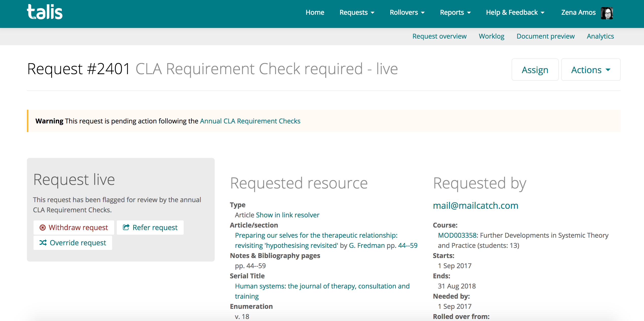Screen dimensions: 644x321
Task: Open the Actions dropdown button
Action: (x=591, y=70)
